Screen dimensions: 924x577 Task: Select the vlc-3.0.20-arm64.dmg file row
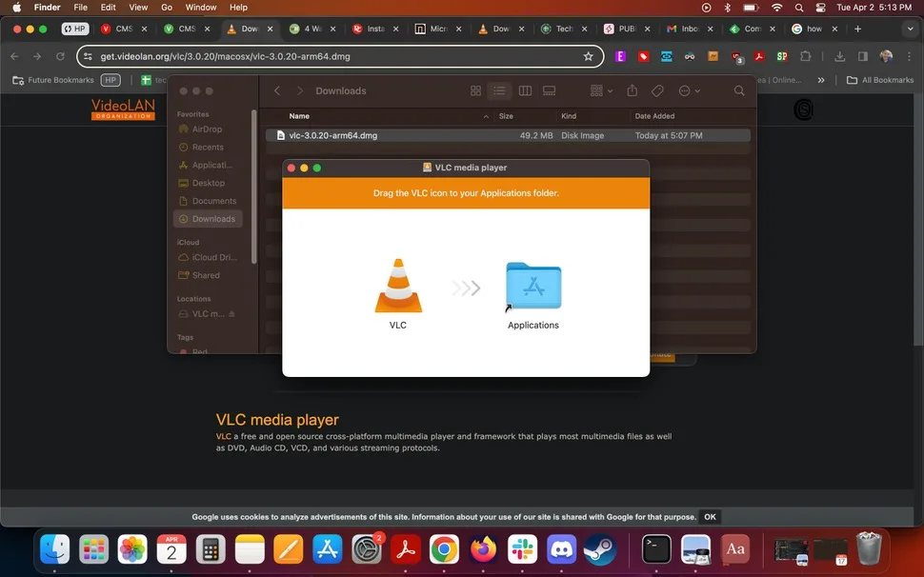(x=508, y=135)
